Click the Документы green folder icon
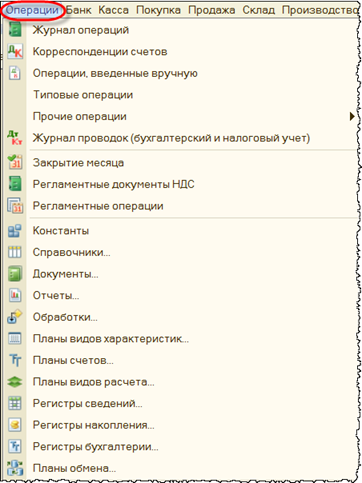362x483 pixels. point(15,274)
